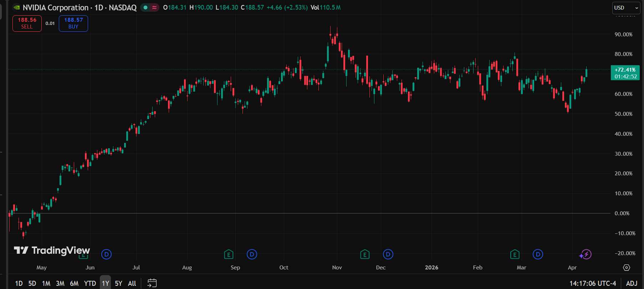This screenshot has height=289, width=644.
Task: Click the −10.00% axis label
Action: 625,233
